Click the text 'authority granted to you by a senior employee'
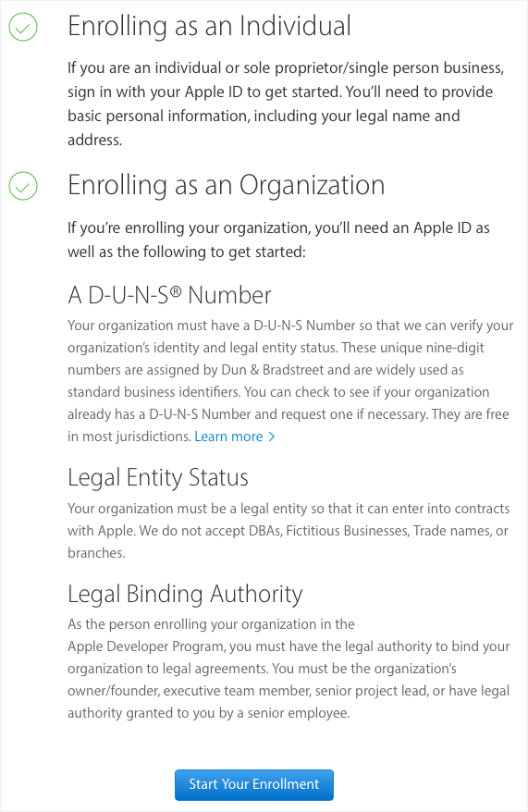 [x=208, y=713]
